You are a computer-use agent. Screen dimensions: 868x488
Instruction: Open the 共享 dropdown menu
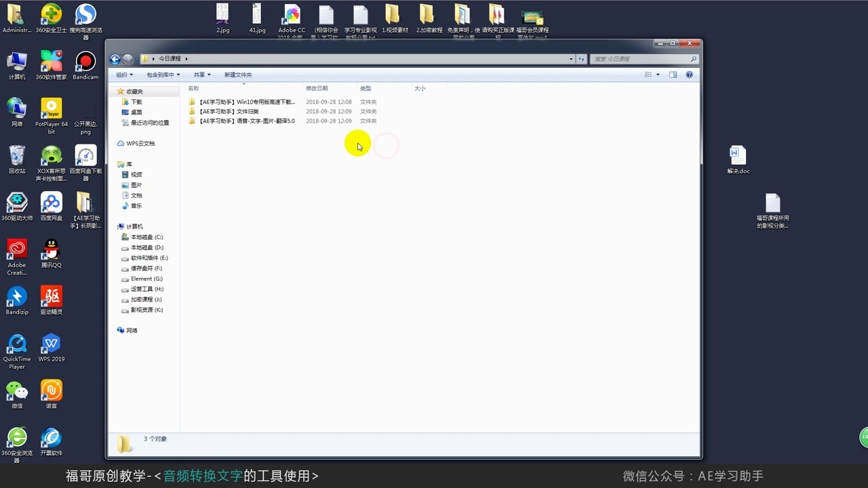[202, 75]
